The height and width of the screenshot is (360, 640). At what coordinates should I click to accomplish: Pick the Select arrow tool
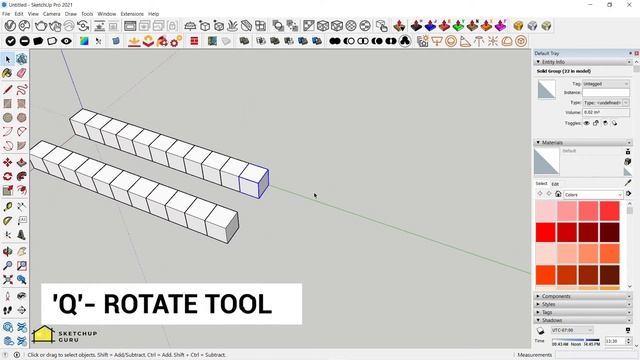point(8,60)
